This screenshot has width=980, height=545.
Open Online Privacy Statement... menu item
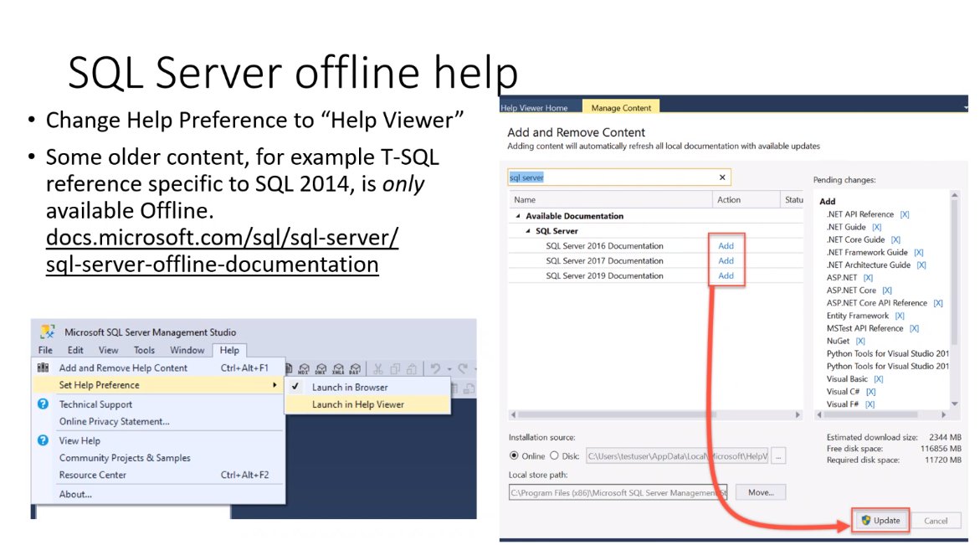[x=159, y=421]
